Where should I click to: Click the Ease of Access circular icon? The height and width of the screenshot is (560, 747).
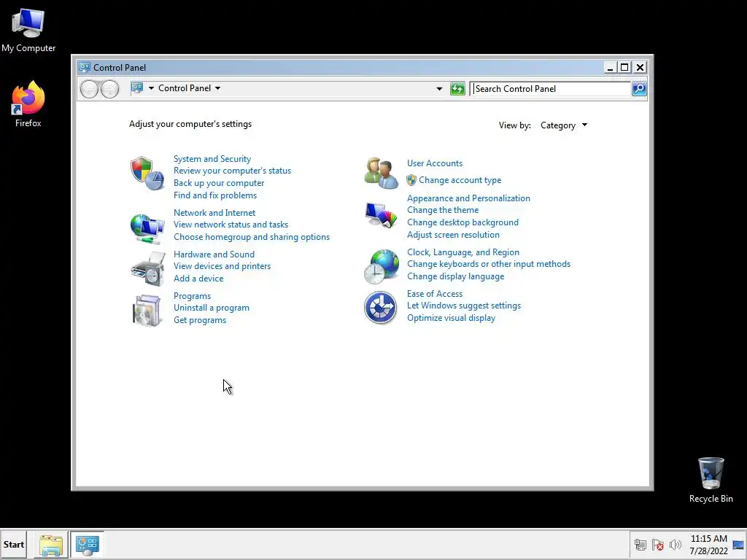coord(380,308)
